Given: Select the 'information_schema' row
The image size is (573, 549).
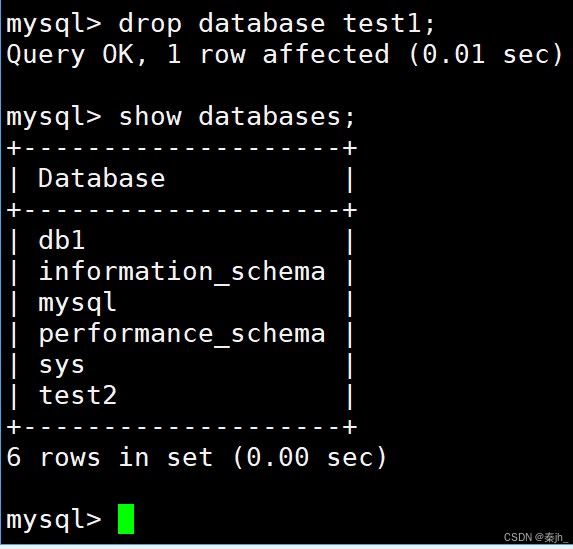Looking at the screenshot, I should [182, 271].
